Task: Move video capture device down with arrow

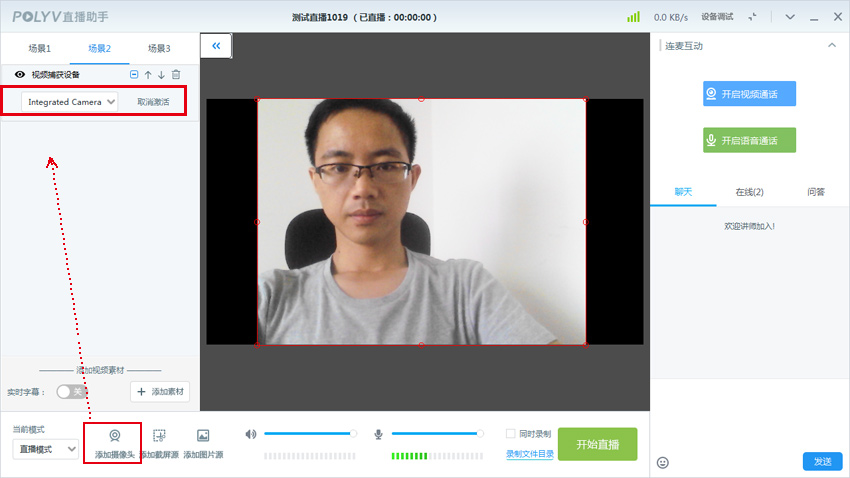Action: (161, 75)
